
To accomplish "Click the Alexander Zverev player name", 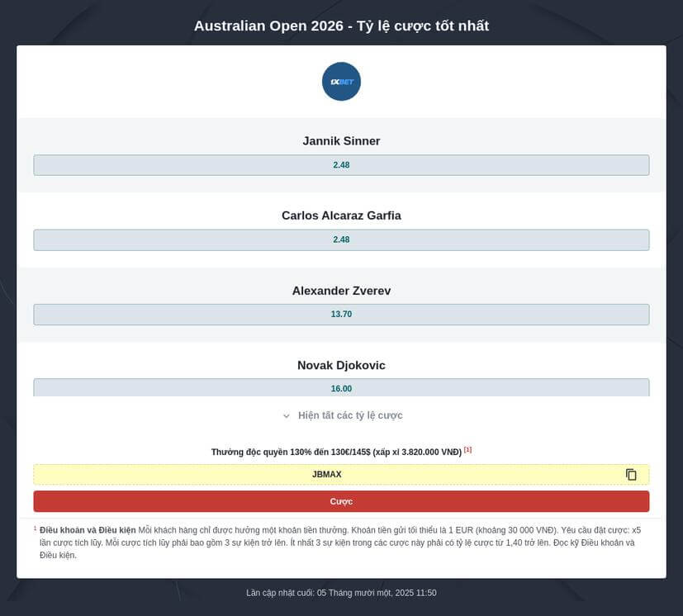I will 341,291.
